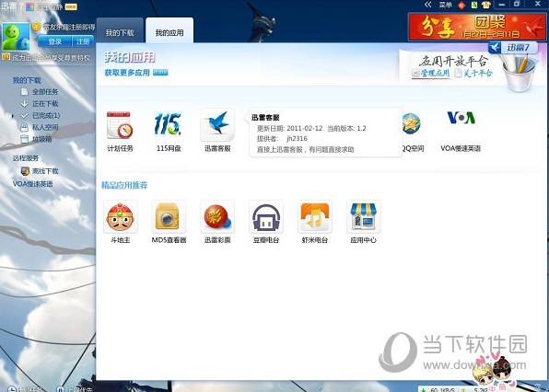Click the 精品应用推荐 section heading
The image size is (549, 392).
(124, 185)
